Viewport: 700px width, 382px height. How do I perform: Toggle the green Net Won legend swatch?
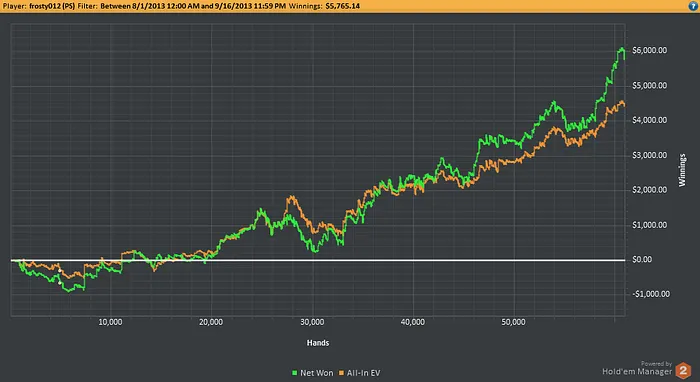coord(294,373)
